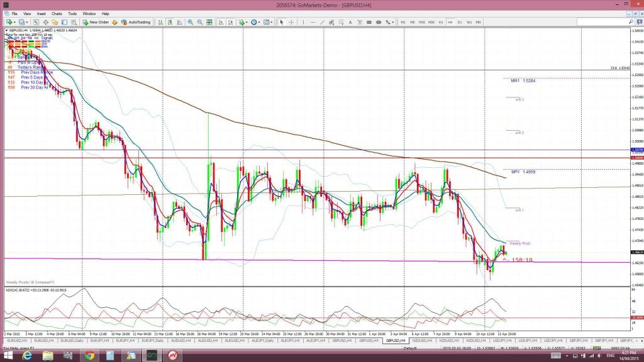Open the File menu
The width and height of the screenshot is (644, 362).
[14, 14]
